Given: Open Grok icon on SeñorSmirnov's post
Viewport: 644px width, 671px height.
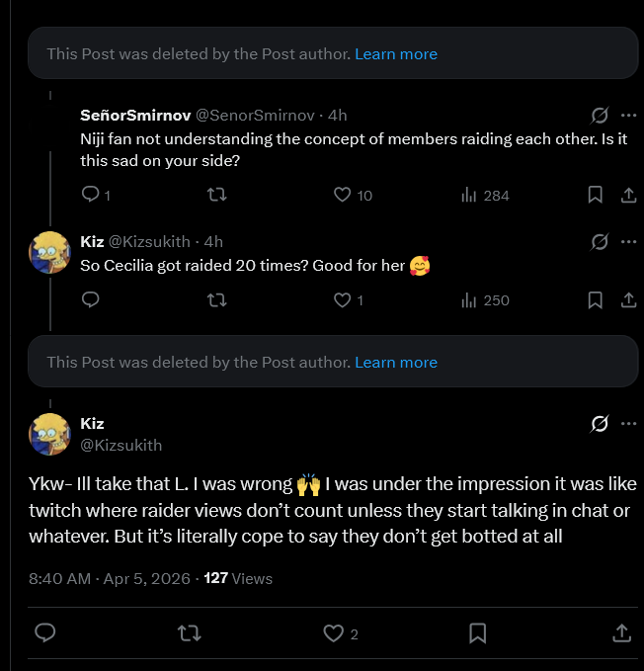Looking at the screenshot, I should [599, 115].
